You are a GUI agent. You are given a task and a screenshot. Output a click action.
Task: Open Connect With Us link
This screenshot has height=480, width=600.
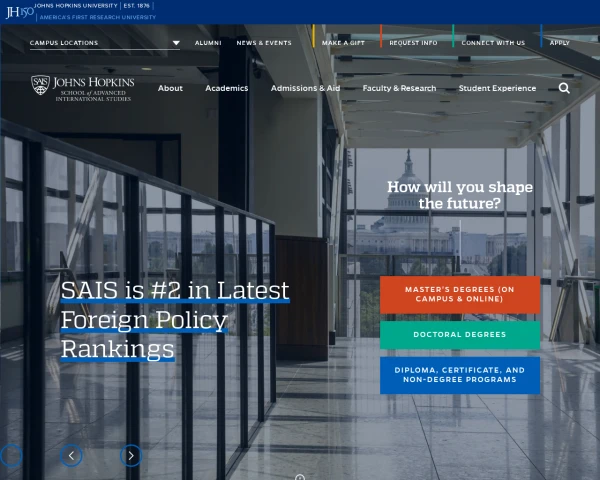[x=493, y=43]
